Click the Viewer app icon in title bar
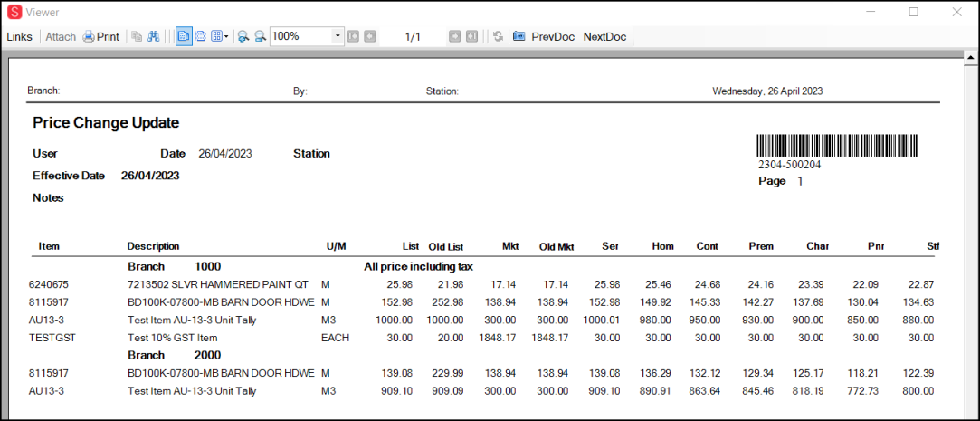This screenshot has width=980, height=421. pyautogui.click(x=14, y=12)
